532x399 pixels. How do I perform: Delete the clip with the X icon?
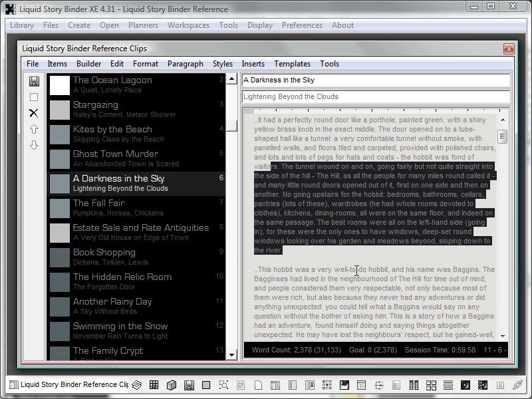tap(34, 113)
